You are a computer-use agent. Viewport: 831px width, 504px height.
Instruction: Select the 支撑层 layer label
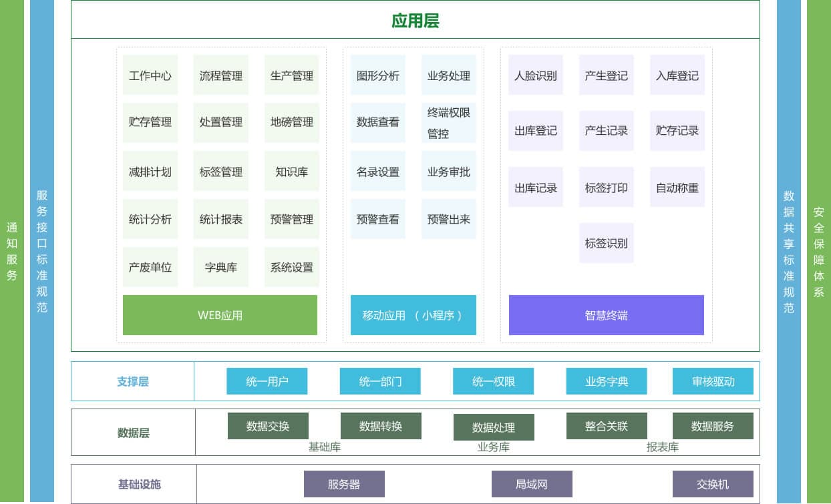pos(132,381)
